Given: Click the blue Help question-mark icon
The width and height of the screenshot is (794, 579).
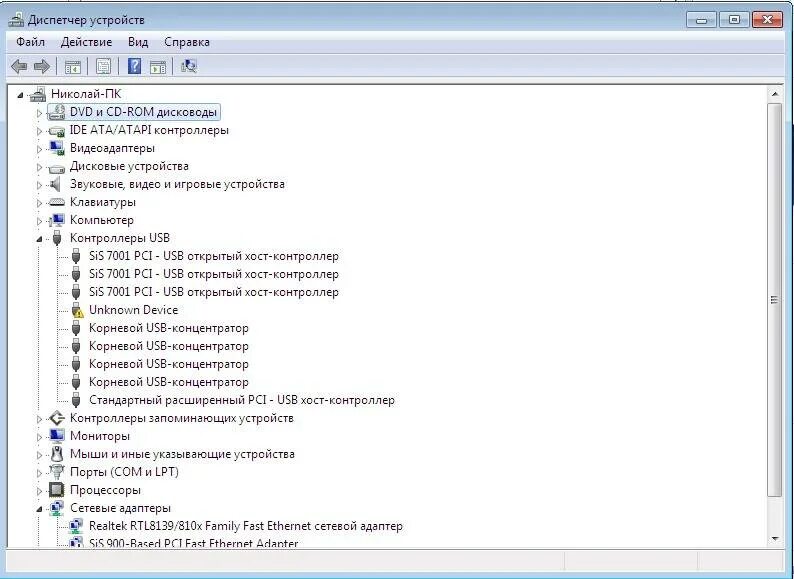Looking at the screenshot, I should tap(134, 66).
